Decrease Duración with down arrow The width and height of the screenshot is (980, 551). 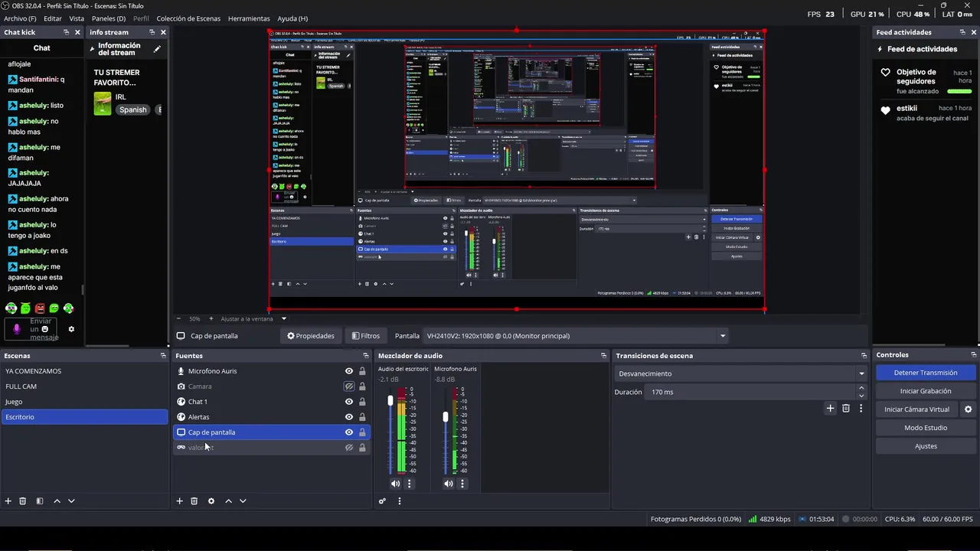click(861, 396)
